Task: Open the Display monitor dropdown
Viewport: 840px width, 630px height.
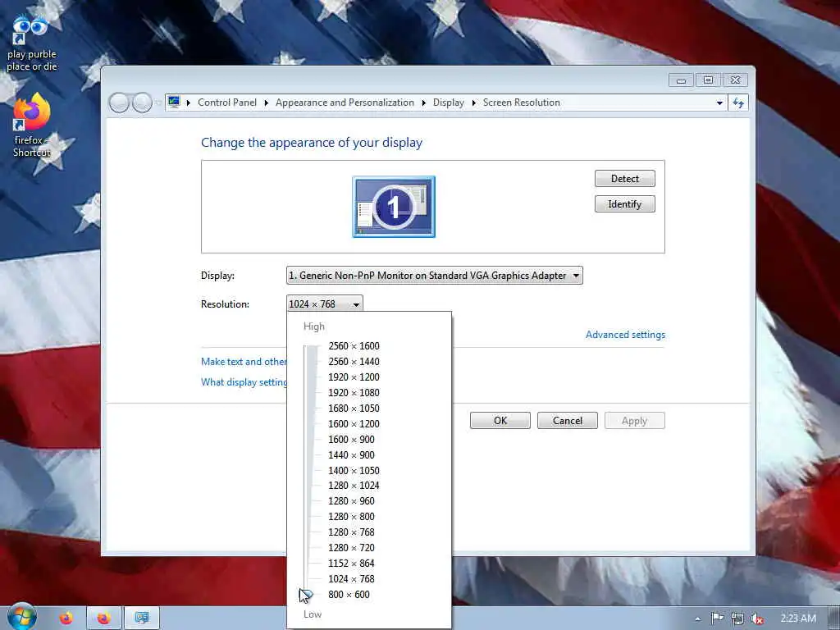Action: coord(435,276)
